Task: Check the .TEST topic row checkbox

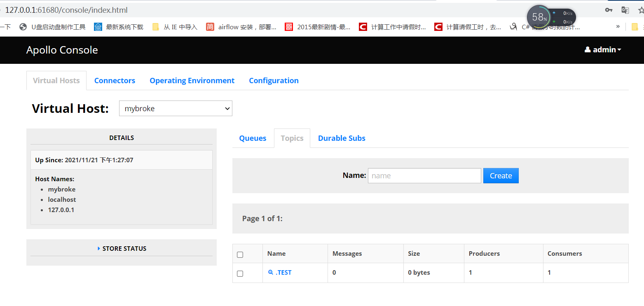Action: point(240,273)
